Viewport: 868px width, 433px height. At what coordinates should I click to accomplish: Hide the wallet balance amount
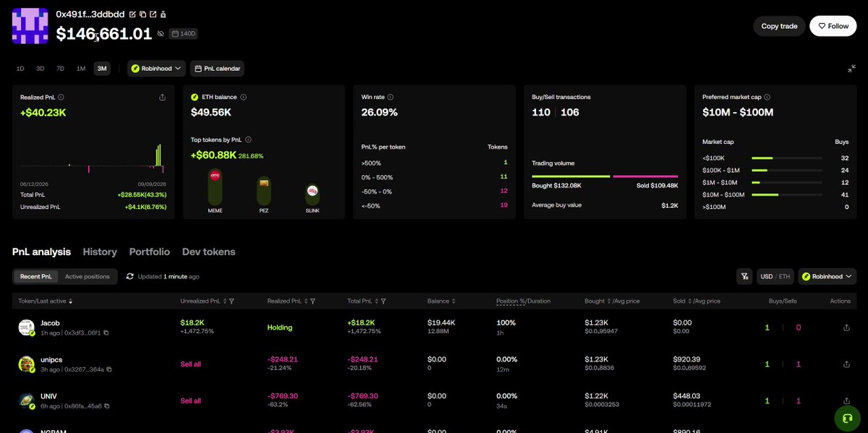(x=161, y=34)
